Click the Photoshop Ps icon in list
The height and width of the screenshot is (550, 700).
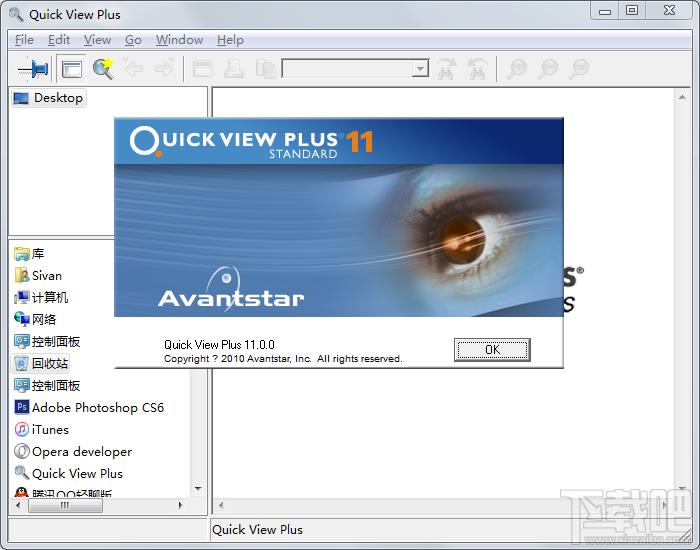[21, 407]
